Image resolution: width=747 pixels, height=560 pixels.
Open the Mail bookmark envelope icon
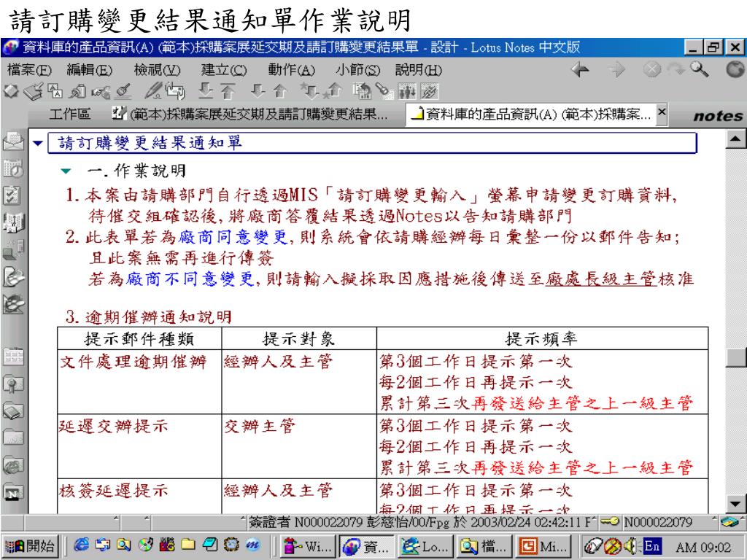point(13,141)
